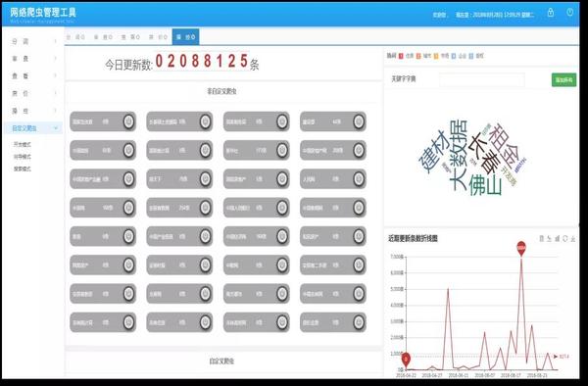Toggle the first crawler switch in top row
The height and width of the screenshot is (386, 588).
[128, 121]
